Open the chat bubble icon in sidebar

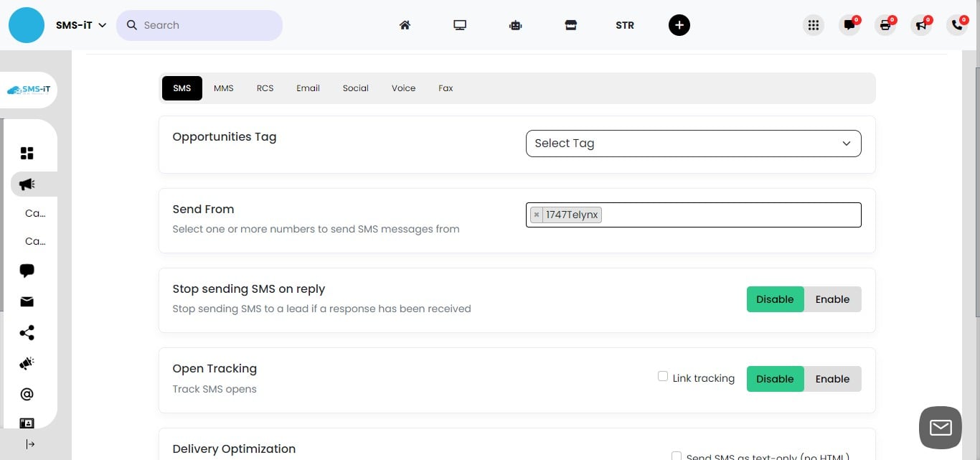click(x=27, y=271)
